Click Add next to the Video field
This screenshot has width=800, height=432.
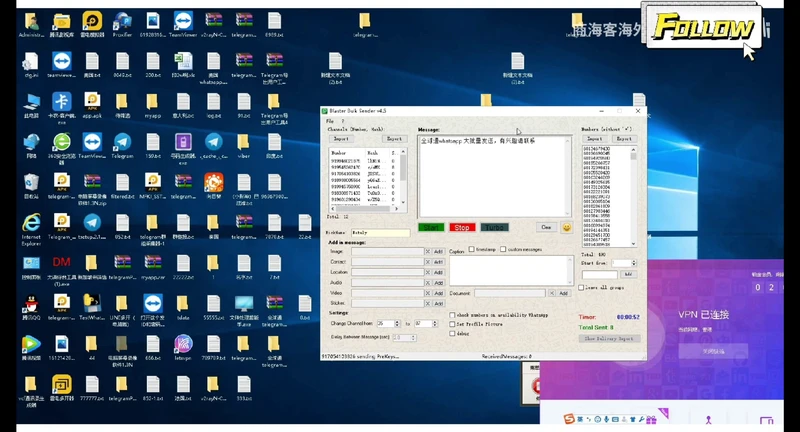(438, 293)
